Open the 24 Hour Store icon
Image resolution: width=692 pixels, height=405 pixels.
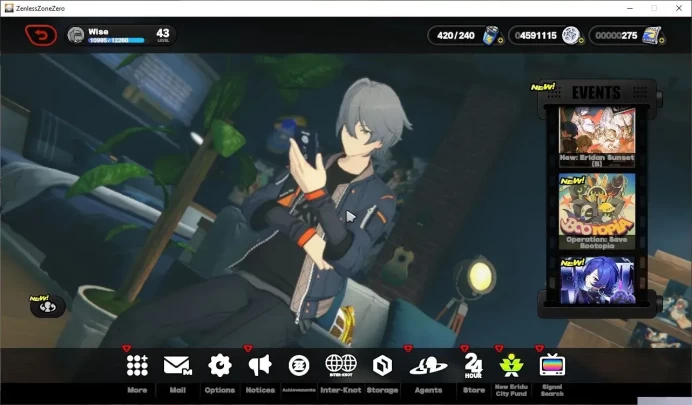coord(474,366)
